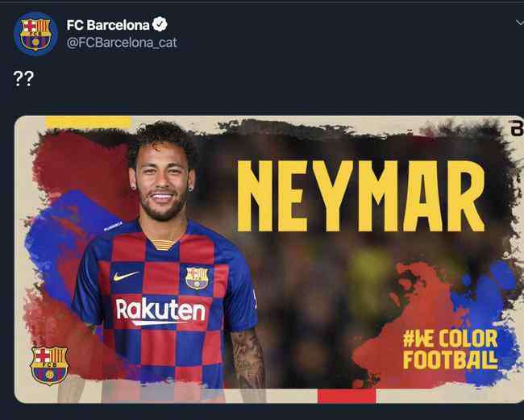
Task: Click the Rakuten sponsor logo on shirt
Action: point(160,311)
